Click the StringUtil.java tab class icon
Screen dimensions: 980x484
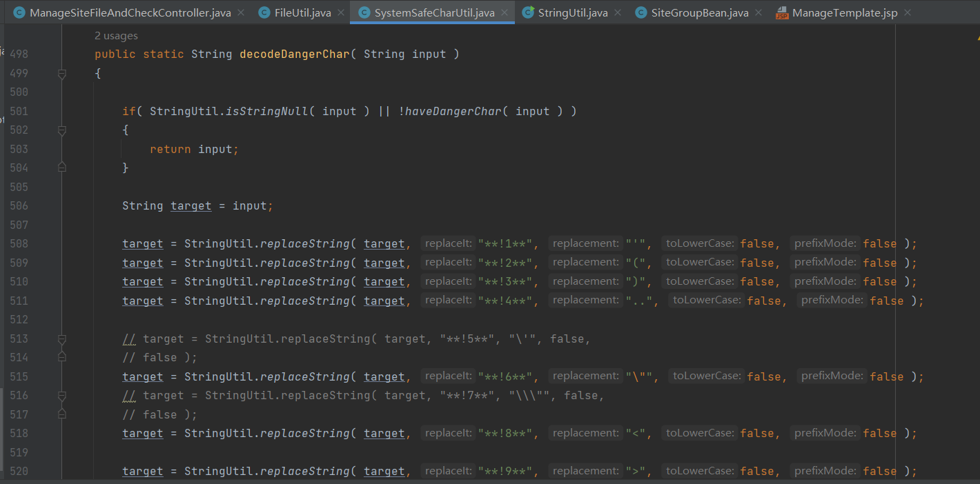pos(528,12)
